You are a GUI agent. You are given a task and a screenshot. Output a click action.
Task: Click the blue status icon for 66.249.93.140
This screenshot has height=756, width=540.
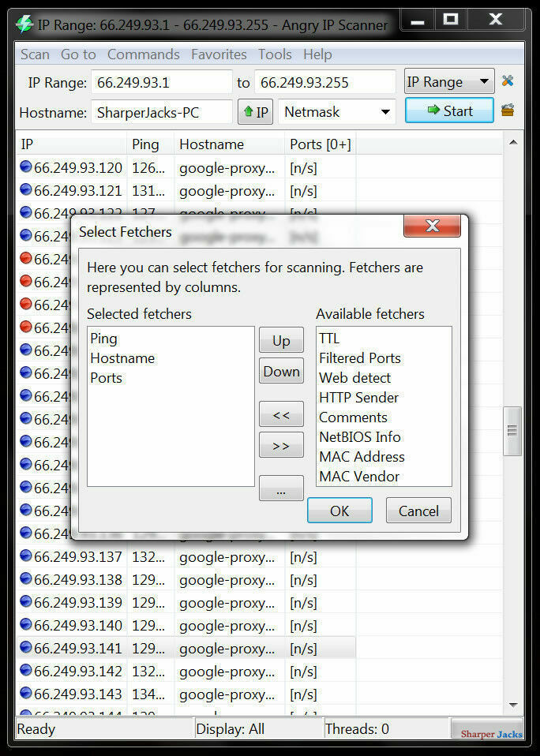[x=25, y=624]
